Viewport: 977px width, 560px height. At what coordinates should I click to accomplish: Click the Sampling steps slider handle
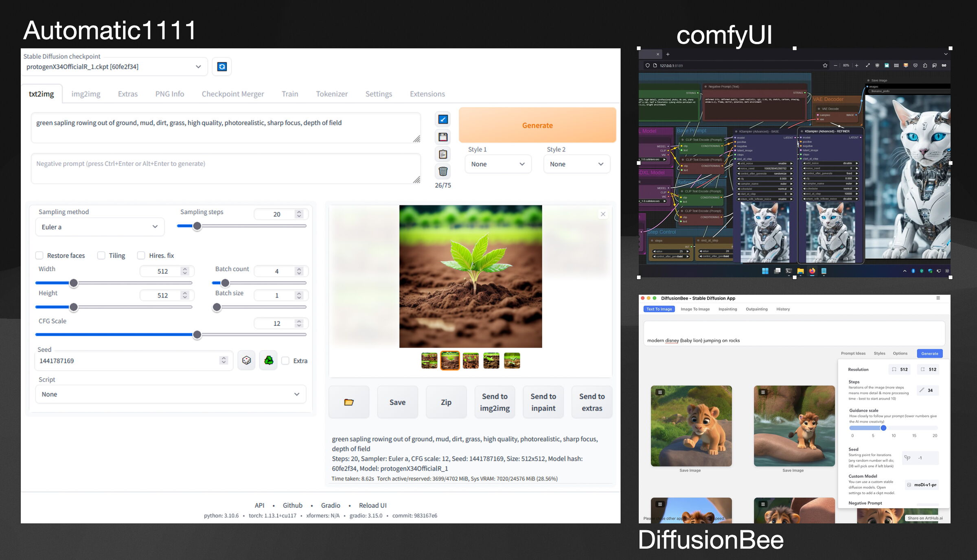click(x=197, y=226)
